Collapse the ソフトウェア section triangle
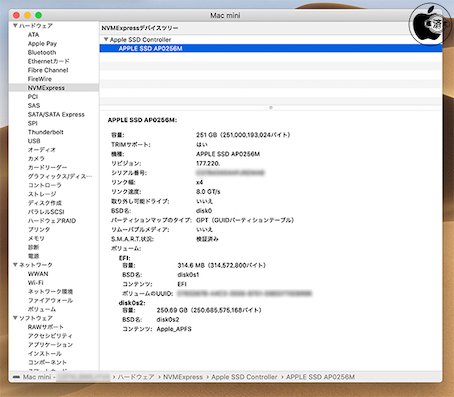Screen dimensions: 454x397 (x=15, y=318)
